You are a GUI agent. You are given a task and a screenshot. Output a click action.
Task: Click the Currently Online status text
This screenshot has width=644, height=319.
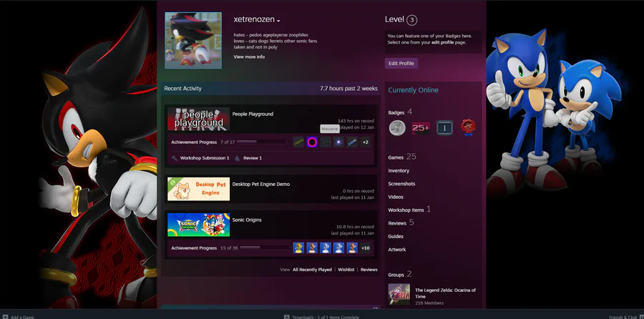coord(413,90)
